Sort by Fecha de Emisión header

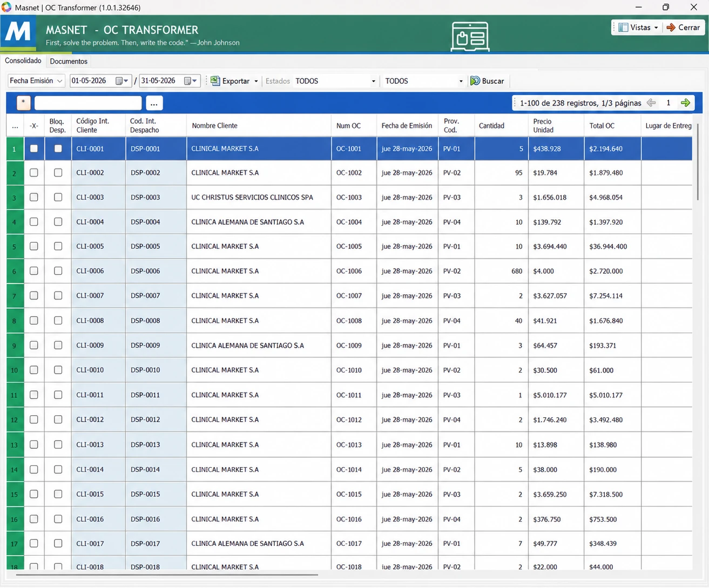coord(407,125)
